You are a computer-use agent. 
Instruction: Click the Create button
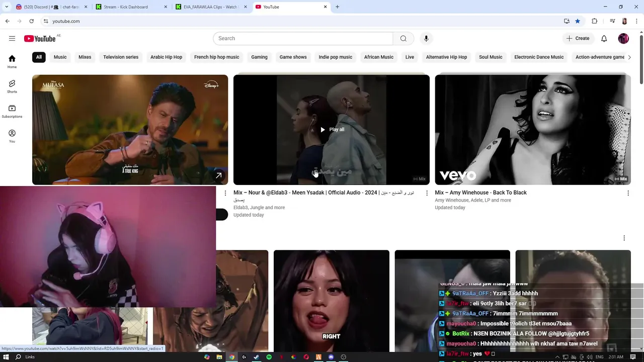tap(578, 38)
